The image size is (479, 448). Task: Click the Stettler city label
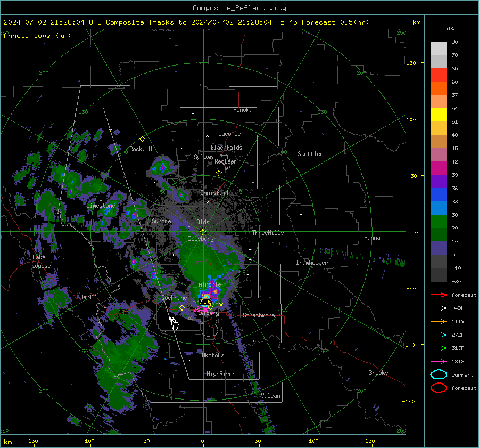[310, 154]
